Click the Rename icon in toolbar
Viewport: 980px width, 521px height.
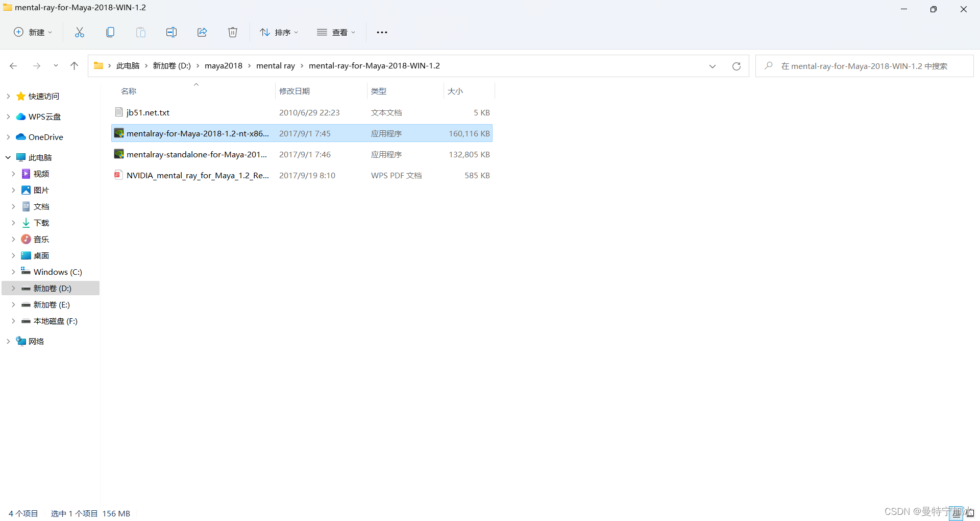(x=171, y=32)
